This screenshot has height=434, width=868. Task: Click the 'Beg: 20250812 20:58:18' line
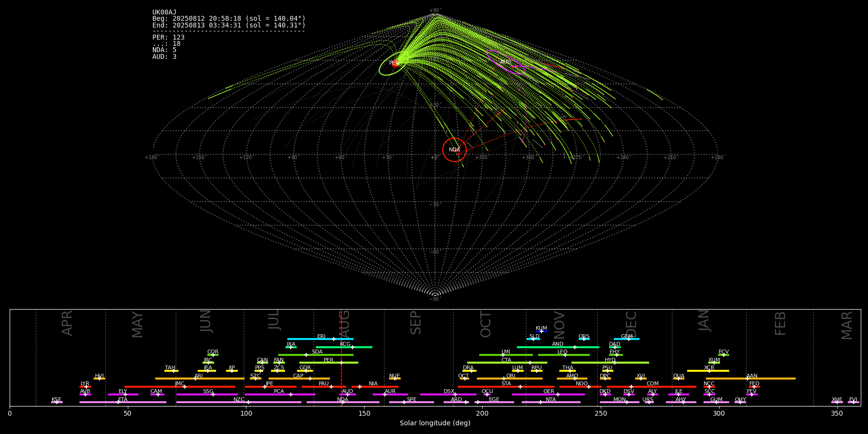pyautogui.click(x=229, y=19)
